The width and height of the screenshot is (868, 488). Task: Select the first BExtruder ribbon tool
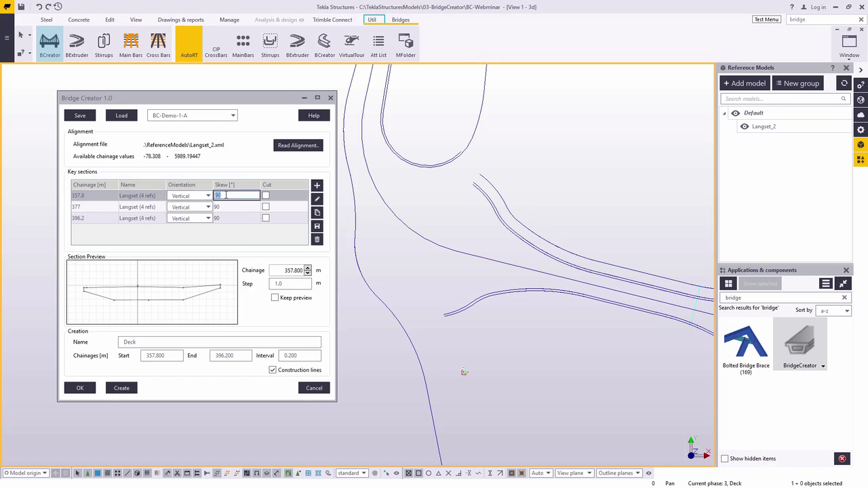(x=77, y=44)
